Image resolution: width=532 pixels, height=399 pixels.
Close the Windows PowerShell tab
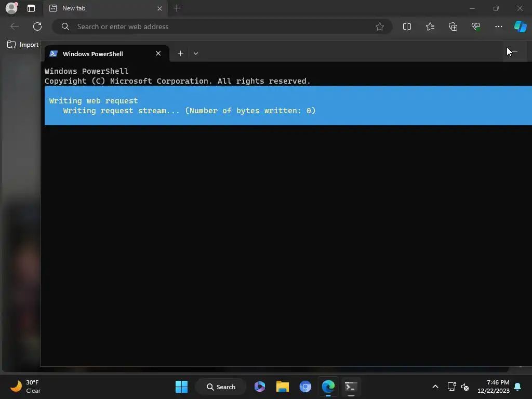coord(158,54)
